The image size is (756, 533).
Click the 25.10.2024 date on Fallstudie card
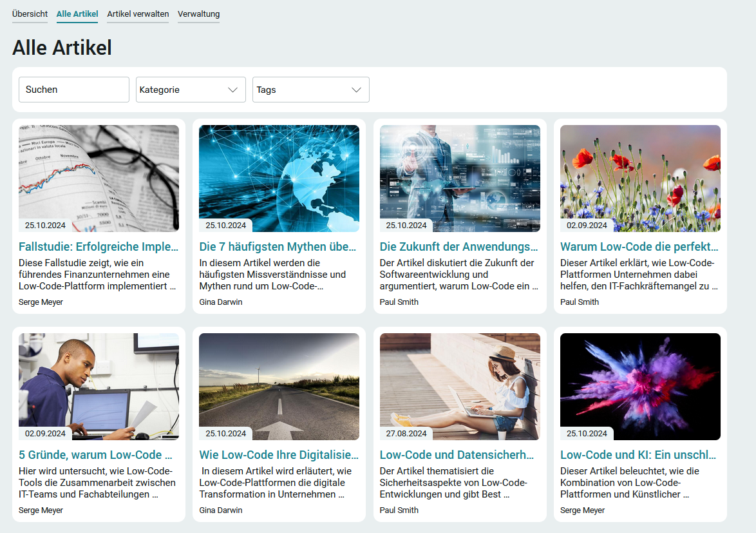click(45, 226)
